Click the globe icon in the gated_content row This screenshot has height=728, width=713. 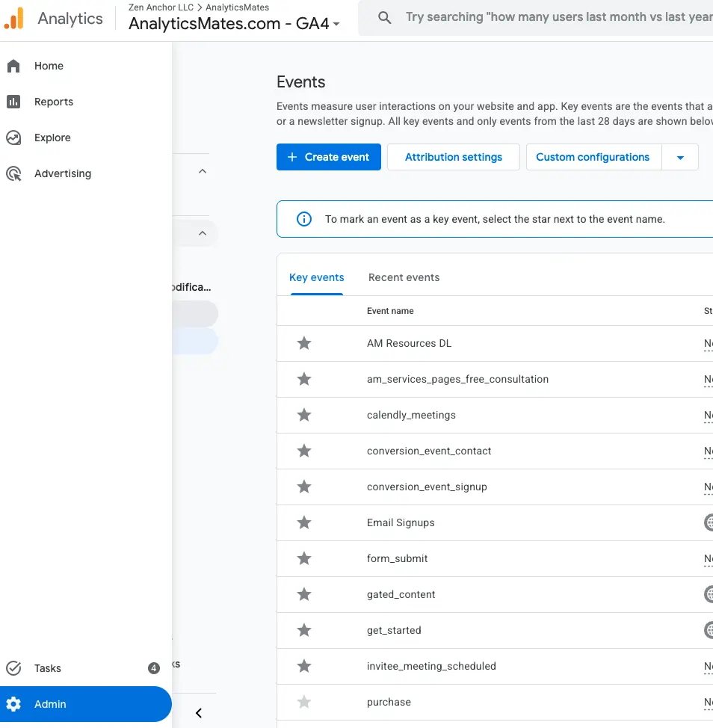709,594
